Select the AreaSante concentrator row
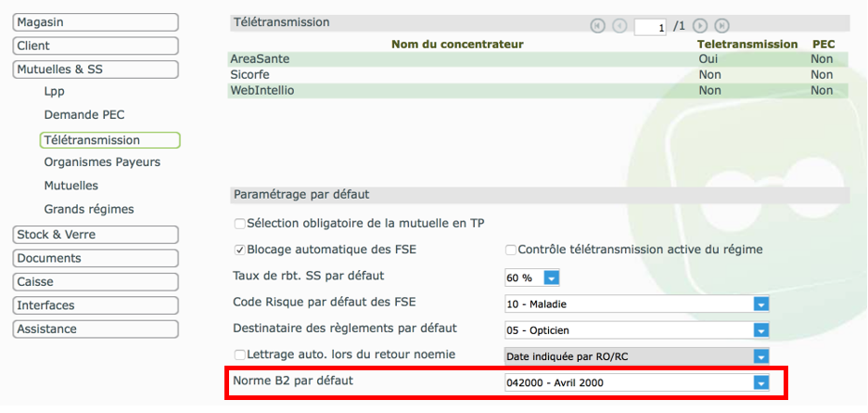The width and height of the screenshot is (868, 413). click(x=538, y=58)
